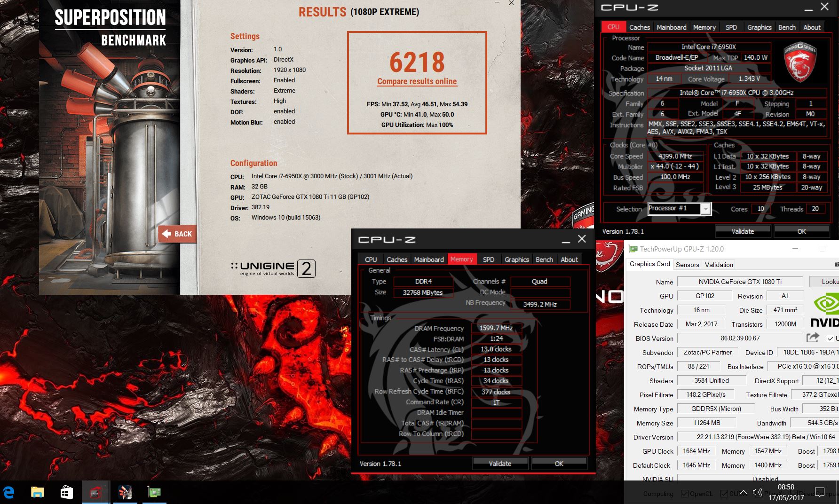This screenshot has height=504, width=839.
Task: Open File Explorer from the taskbar
Action: coord(37,492)
